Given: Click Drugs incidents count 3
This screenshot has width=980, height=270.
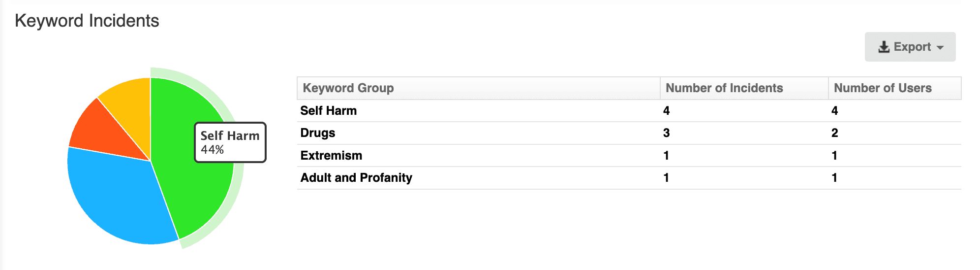Looking at the screenshot, I should tap(666, 133).
